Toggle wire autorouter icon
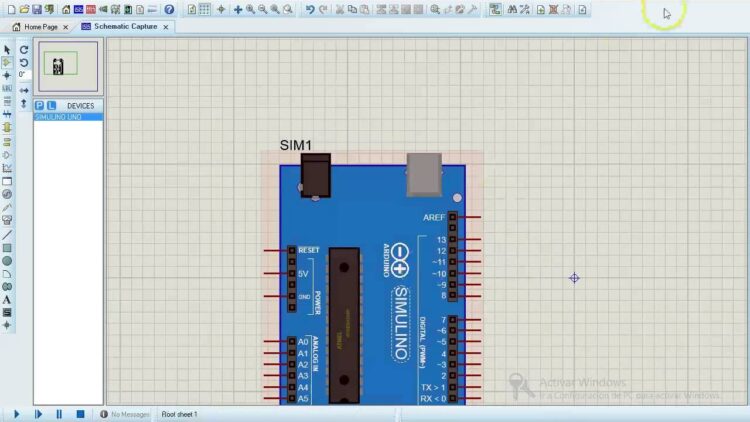The height and width of the screenshot is (422, 750). click(495, 10)
